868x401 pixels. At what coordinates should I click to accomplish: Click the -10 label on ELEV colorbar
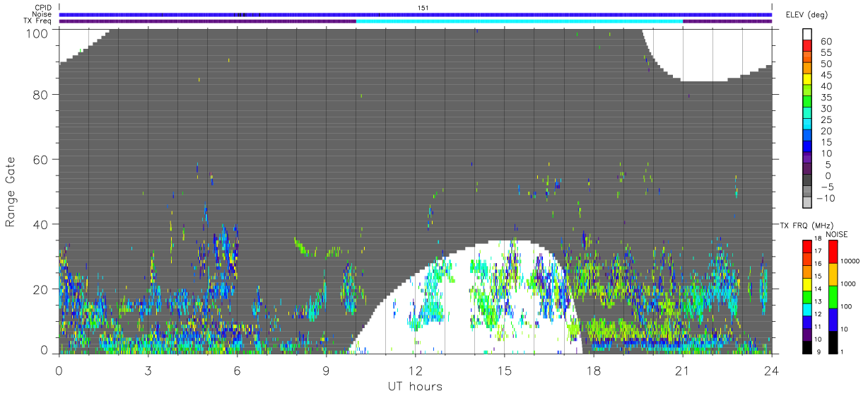pyautogui.click(x=827, y=199)
